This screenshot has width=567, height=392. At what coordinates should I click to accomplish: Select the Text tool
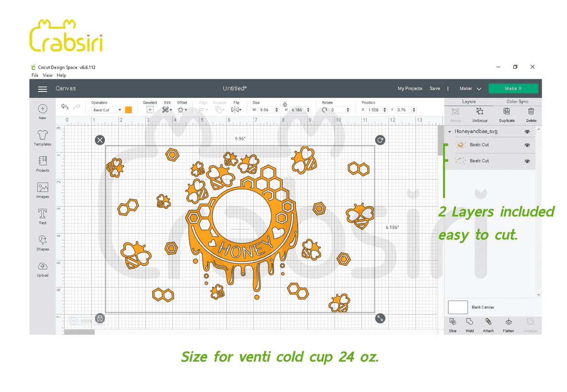click(x=42, y=214)
